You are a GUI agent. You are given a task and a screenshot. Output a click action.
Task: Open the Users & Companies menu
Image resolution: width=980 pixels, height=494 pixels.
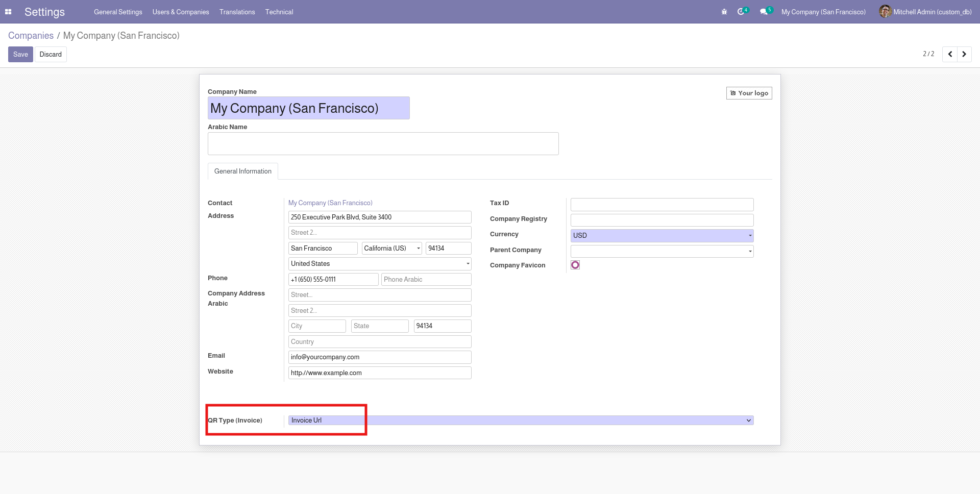(x=181, y=12)
